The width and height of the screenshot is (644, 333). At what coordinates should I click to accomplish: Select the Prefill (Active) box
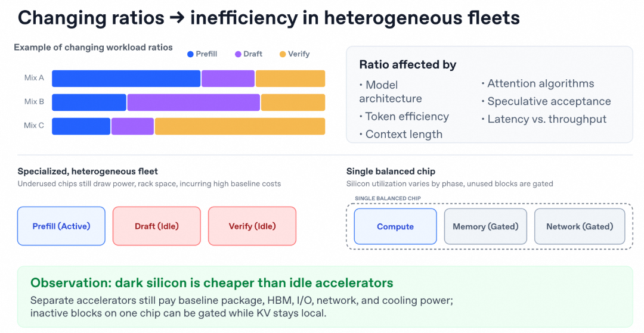(x=61, y=226)
